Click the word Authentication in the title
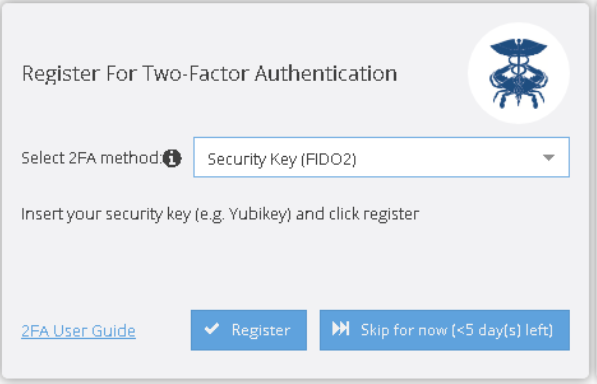Screen dimensions: 597x384 pos(326,73)
